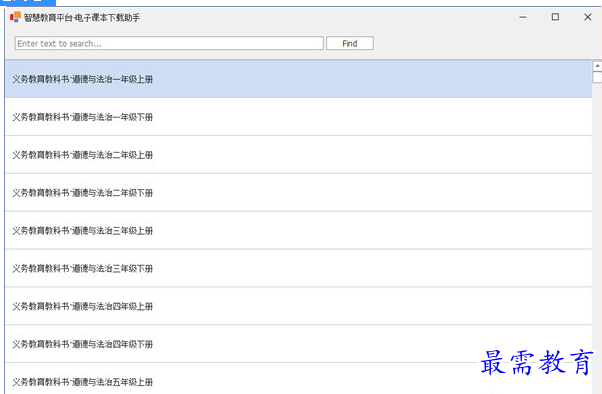Image resolution: width=602 pixels, height=394 pixels.
Task: Select 义务教育教科书·道德与法治五年级上册 row
Action: pos(298,379)
